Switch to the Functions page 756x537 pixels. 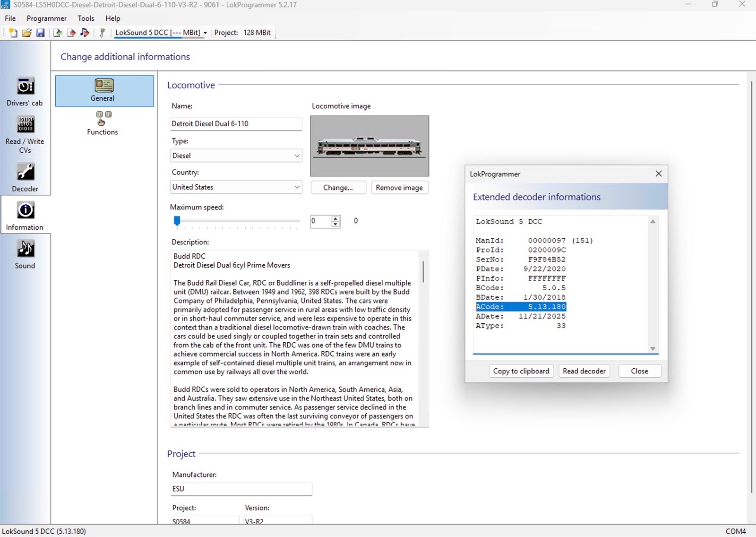click(103, 123)
